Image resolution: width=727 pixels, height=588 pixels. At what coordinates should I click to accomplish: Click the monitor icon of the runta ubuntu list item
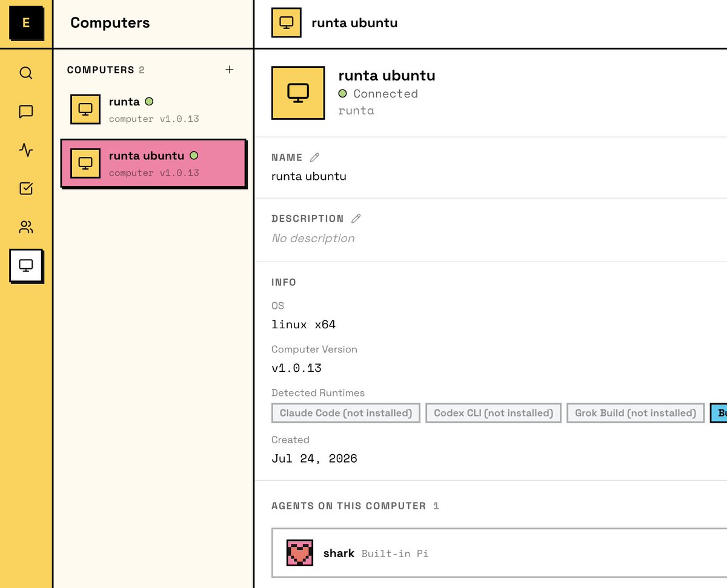(85, 163)
